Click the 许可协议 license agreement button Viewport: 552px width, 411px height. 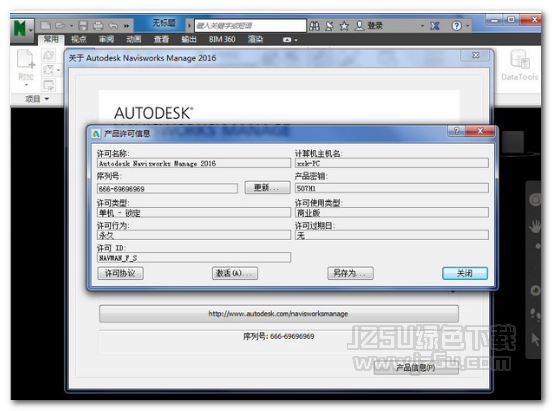coord(120,273)
